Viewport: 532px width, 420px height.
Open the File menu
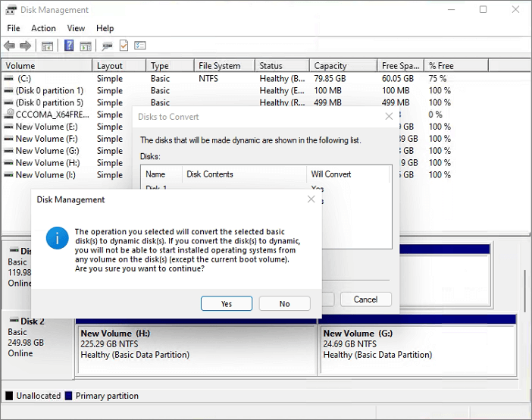(14, 28)
